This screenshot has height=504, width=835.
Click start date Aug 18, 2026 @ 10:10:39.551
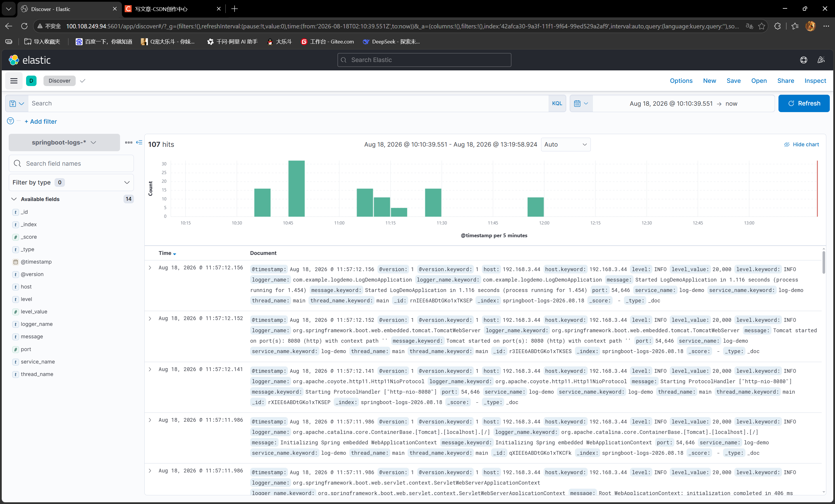point(671,104)
